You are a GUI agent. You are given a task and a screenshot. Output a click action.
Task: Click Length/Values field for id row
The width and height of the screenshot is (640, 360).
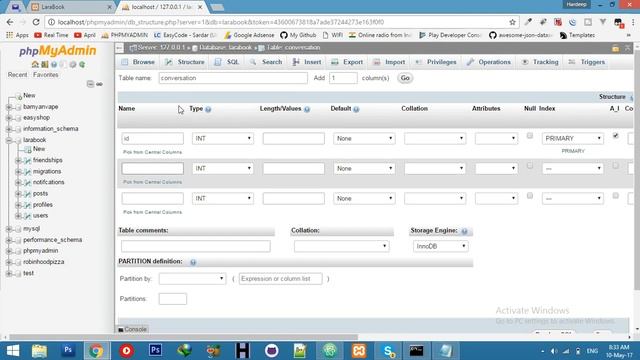click(294, 138)
